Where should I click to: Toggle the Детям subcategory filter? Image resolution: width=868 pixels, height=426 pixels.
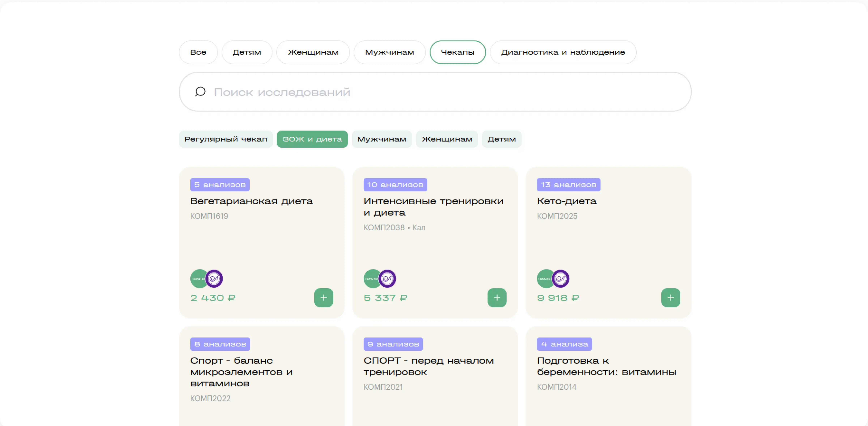click(502, 139)
